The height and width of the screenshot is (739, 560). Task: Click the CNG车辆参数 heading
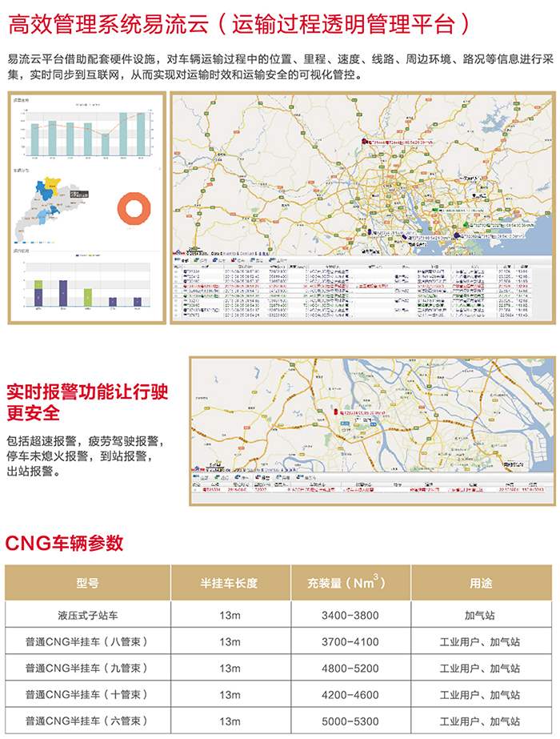click(64, 543)
